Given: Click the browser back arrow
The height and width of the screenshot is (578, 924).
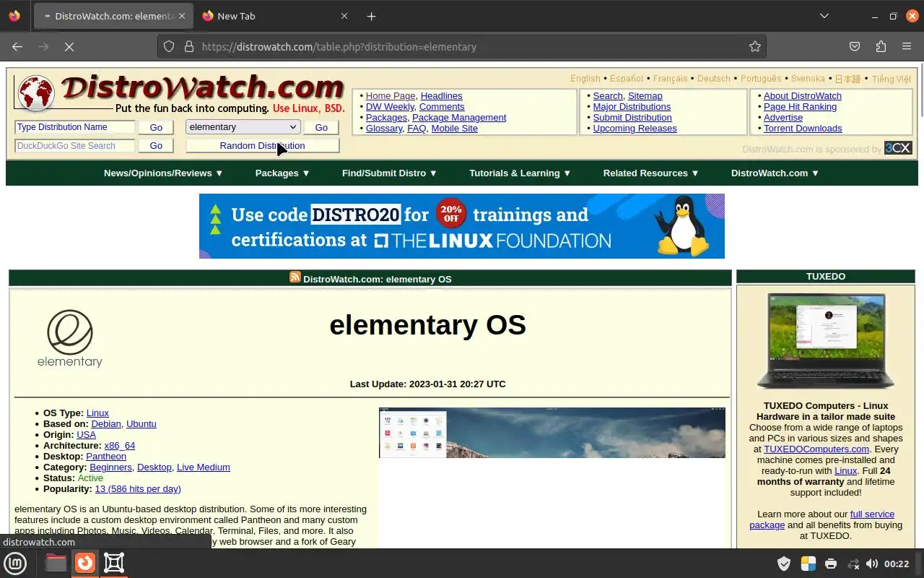Looking at the screenshot, I should click(x=17, y=46).
